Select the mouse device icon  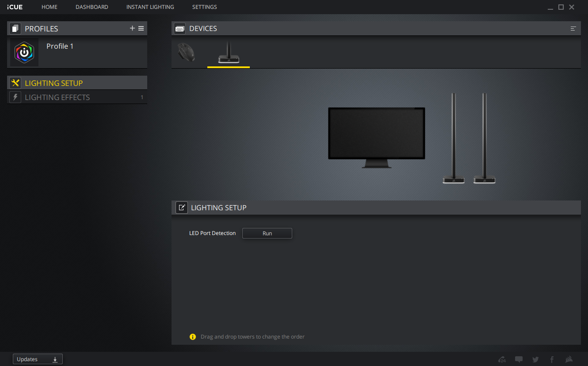click(x=186, y=52)
